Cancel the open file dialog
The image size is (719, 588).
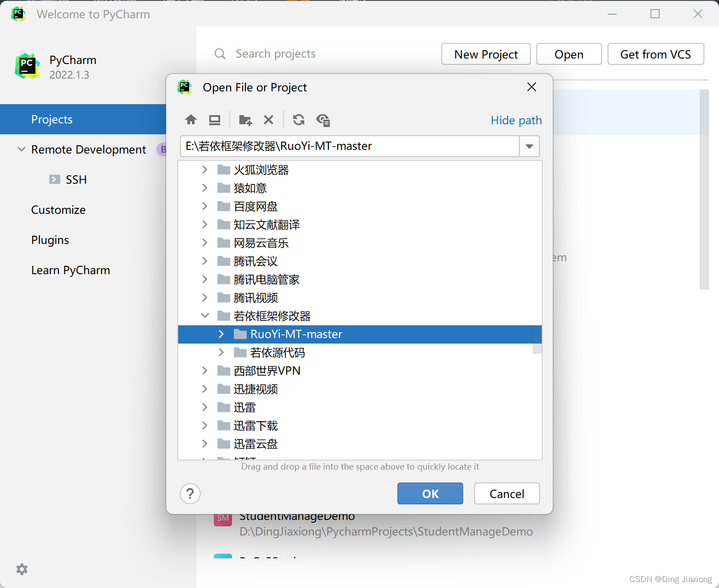(x=507, y=493)
